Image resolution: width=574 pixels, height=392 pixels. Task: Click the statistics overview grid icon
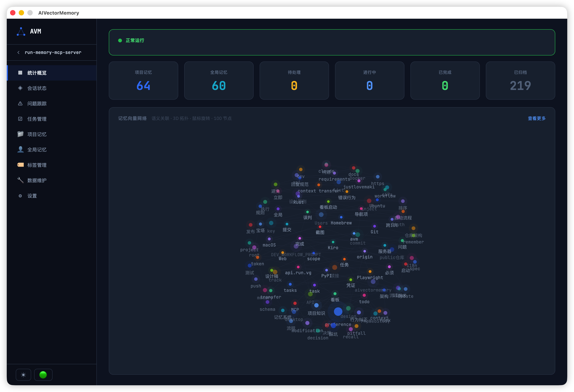point(20,73)
